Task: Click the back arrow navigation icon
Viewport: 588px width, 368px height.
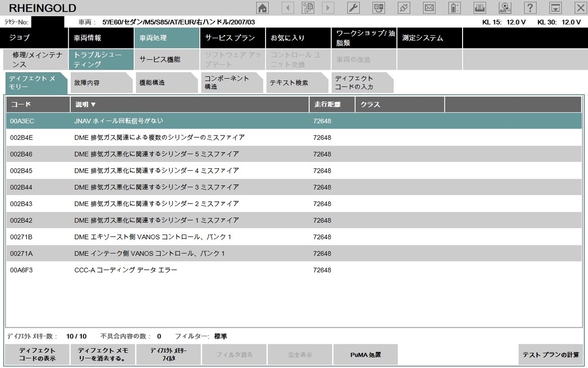Action: 288,7
